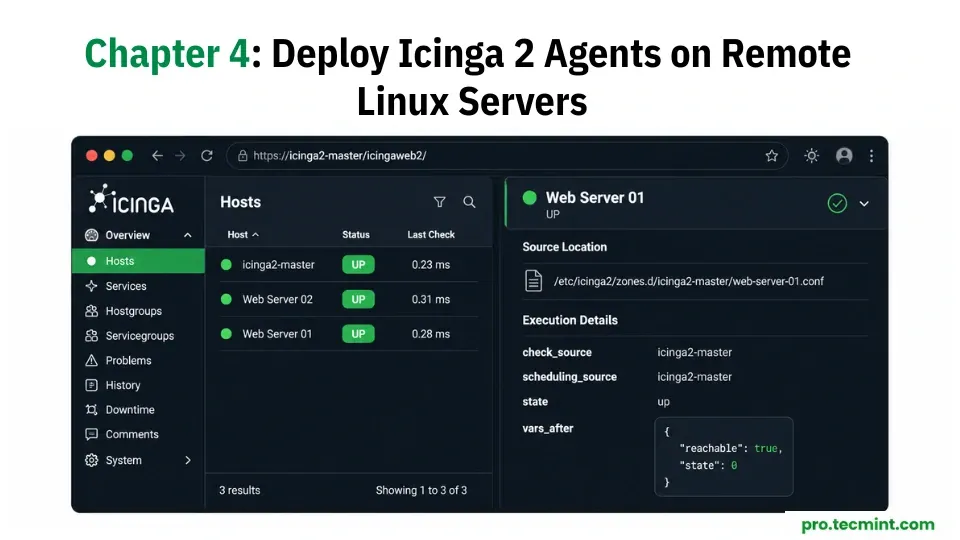960x540 pixels.
Task: Click UP badge for Web Server 01
Action: [x=358, y=334]
